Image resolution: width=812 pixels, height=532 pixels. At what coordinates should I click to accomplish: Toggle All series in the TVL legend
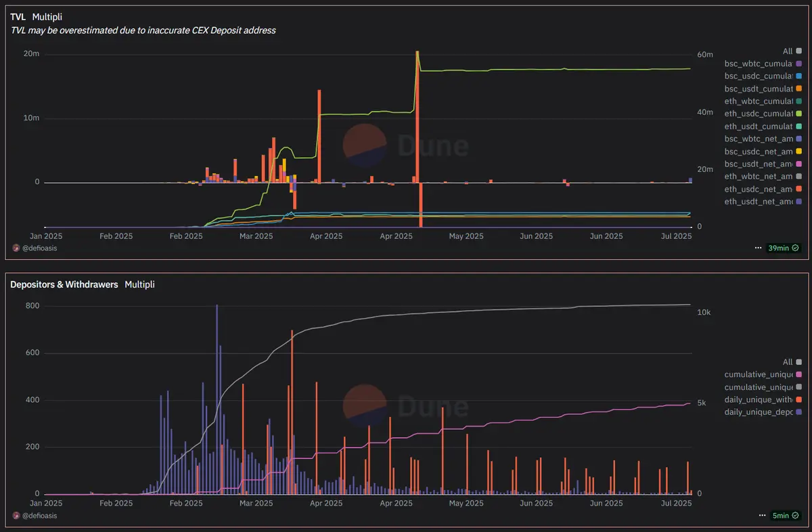(x=792, y=51)
